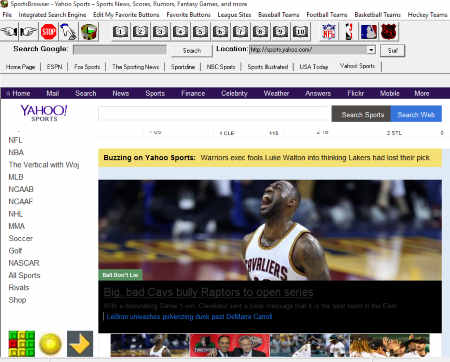Viewport: 450px width, 362px height.
Task: Open the File menu
Action: [x=7, y=15]
